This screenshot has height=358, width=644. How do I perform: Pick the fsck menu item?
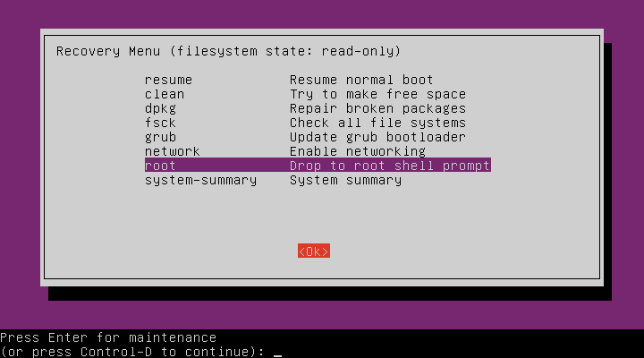coord(160,123)
